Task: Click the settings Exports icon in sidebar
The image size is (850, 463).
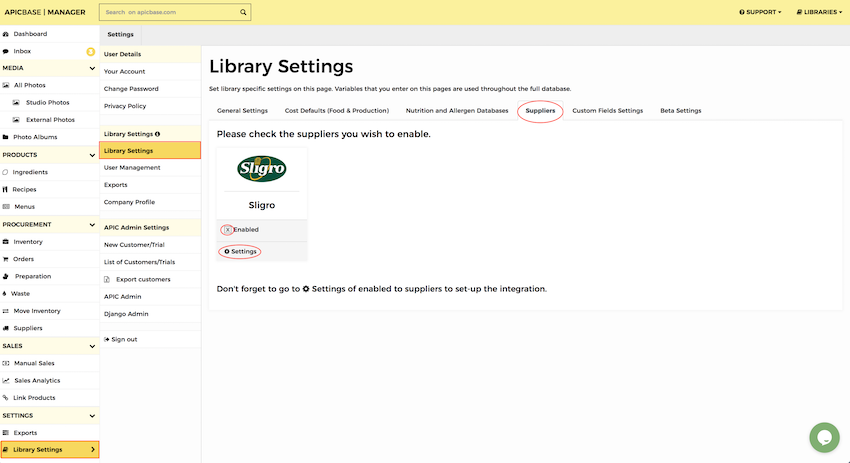Action: tap(5, 433)
